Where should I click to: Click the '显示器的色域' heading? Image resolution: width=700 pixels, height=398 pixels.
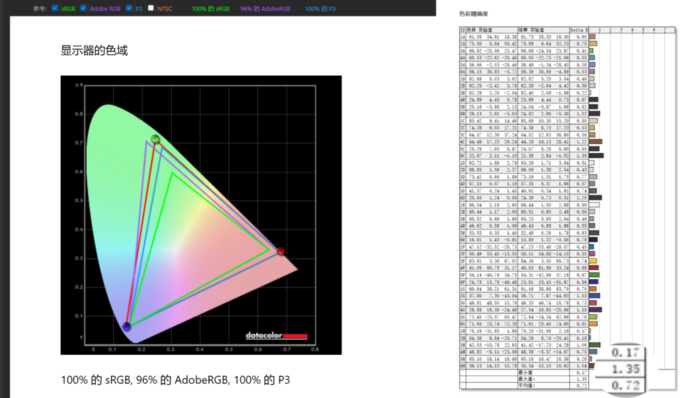(x=94, y=50)
